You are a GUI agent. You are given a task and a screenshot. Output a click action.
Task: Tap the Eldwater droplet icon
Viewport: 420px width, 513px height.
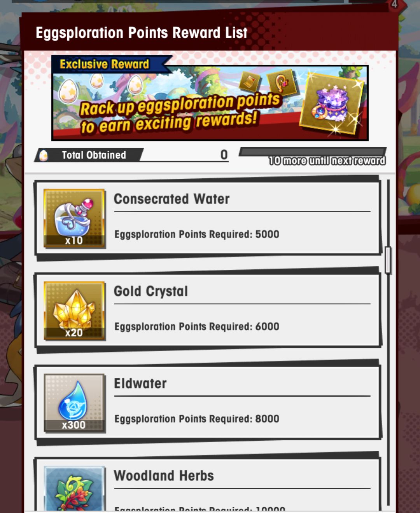point(74,403)
